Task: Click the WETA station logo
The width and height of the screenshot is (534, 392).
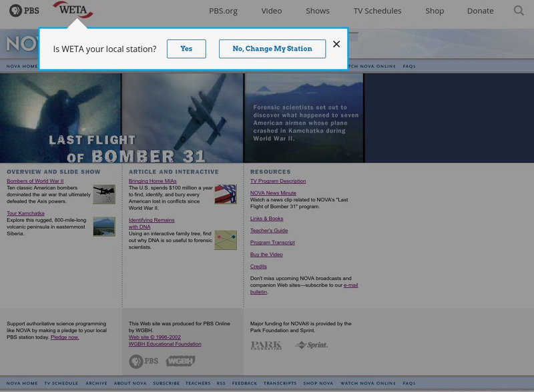Action: click(72, 10)
